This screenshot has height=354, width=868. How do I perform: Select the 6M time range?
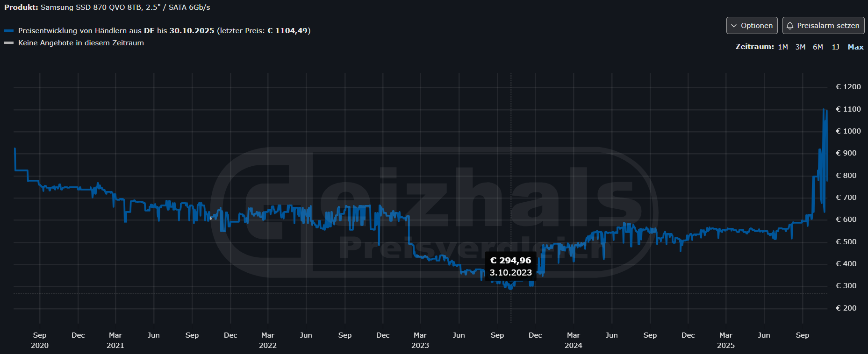[x=818, y=47]
